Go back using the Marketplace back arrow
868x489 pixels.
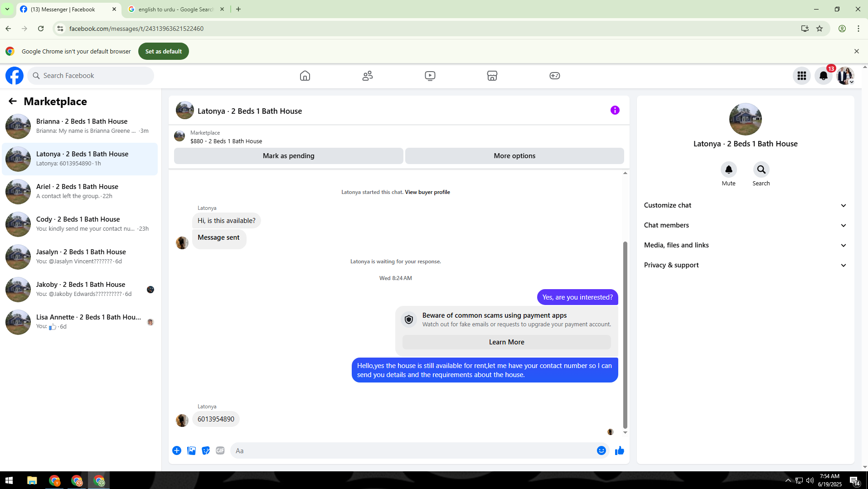click(13, 102)
